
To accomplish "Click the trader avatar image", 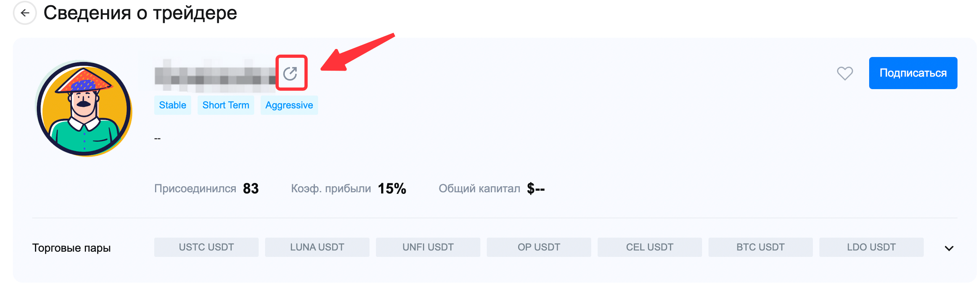I will pos(84,108).
